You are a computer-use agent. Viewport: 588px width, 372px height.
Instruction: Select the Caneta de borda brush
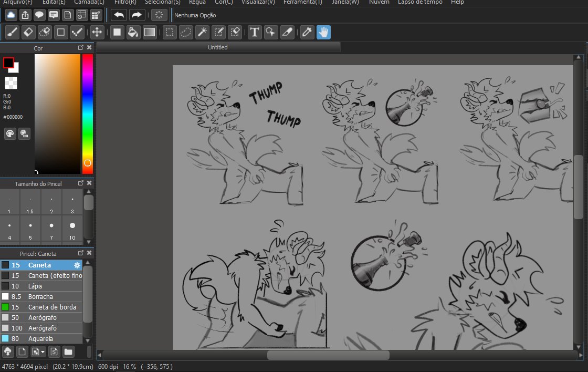(41, 307)
